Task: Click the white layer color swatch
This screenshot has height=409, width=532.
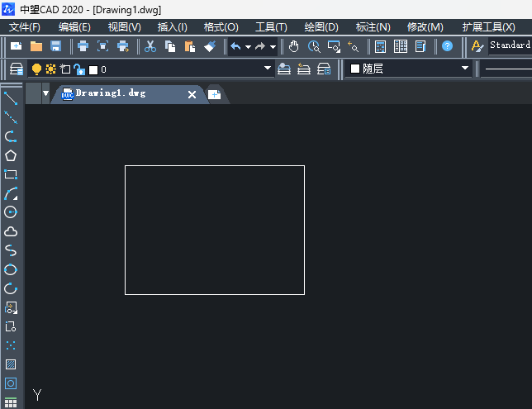Action: point(93,70)
